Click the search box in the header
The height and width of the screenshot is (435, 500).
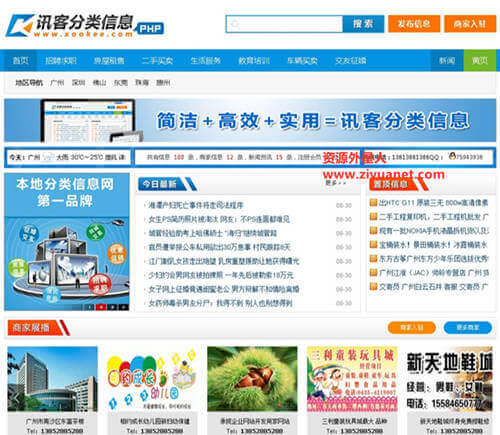284,24
